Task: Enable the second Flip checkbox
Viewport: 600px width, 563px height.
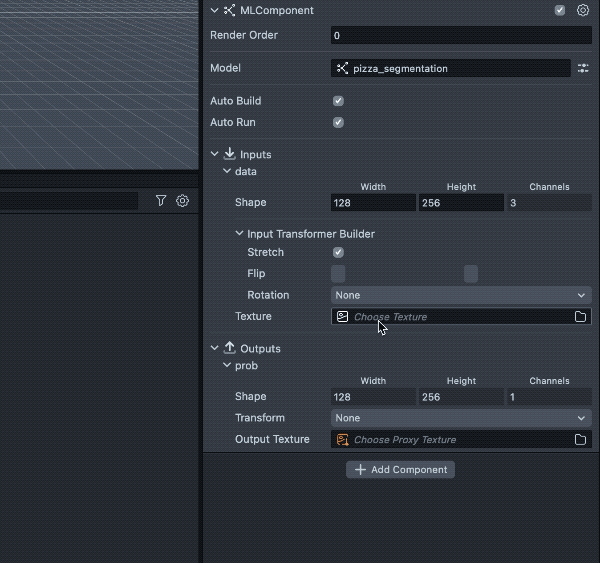Action: (x=471, y=274)
